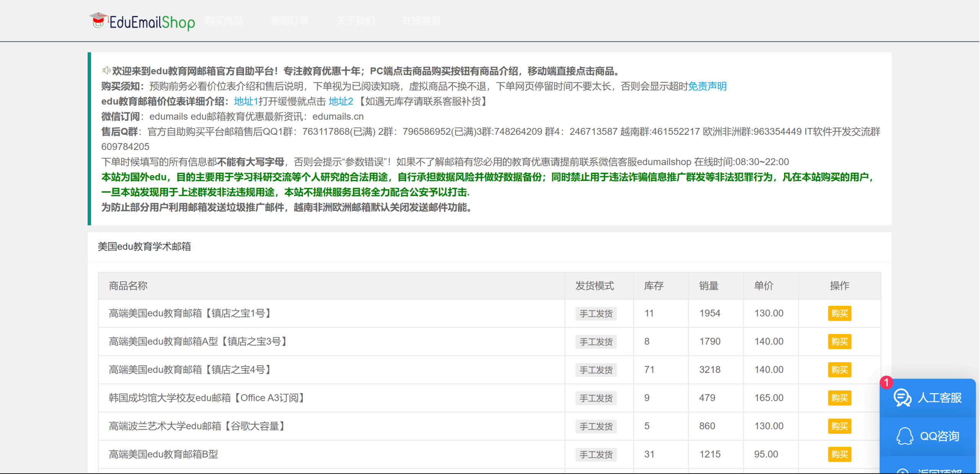Click the 地址2 alternate link
The image size is (980, 474).
[x=341, y=102]
